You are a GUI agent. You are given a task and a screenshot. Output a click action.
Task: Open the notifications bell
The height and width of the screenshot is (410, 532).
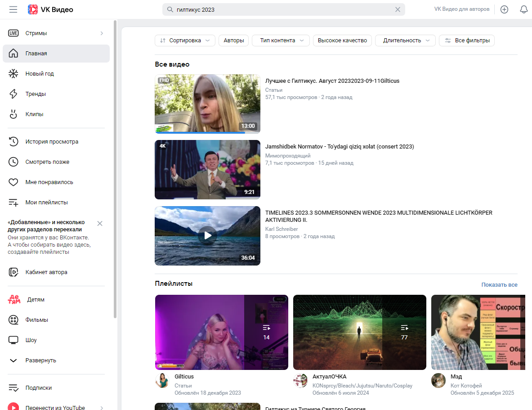click(x=524, y=9)
